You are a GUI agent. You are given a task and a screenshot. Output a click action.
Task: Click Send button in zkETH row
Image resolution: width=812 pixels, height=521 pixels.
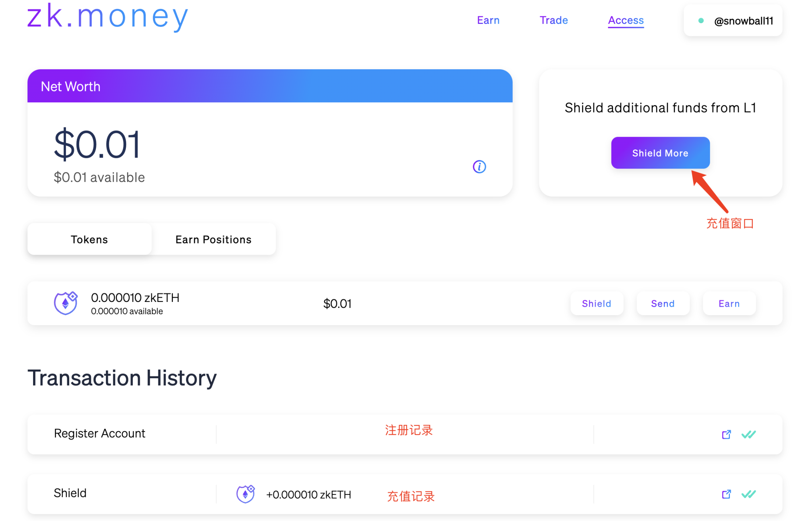(663, 303)
